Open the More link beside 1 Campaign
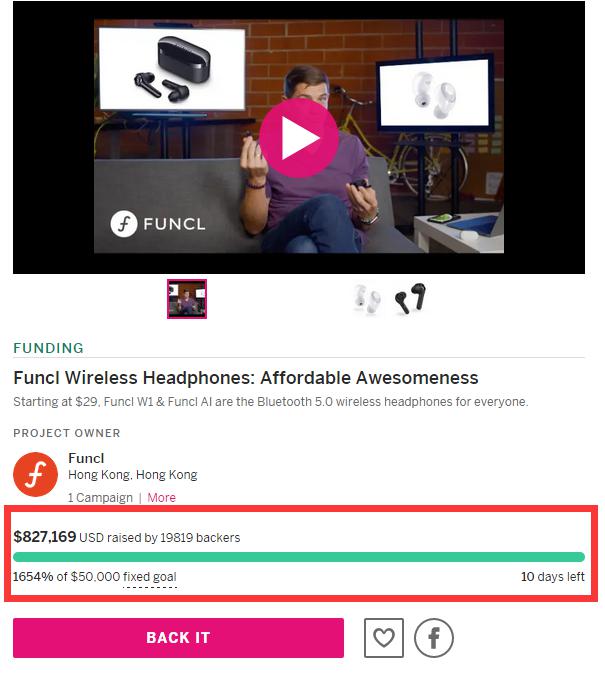The image size is (605, 683). (161, 497)
